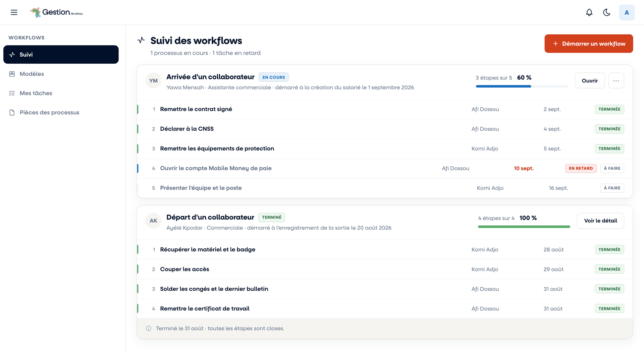Click the YM avatar
The image size is (644, 352).
point(153,80)
